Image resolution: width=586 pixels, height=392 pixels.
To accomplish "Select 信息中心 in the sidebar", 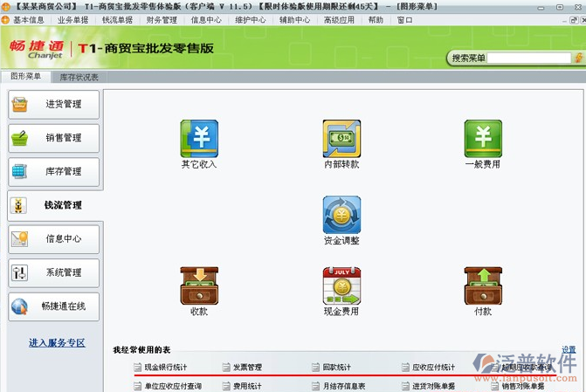I will coord(54,239).
